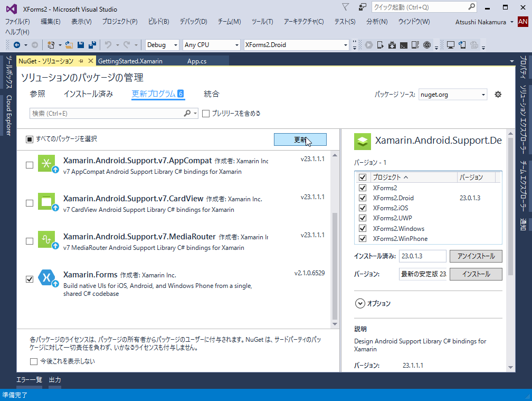The height and width of the screenshot is (401, 532).
Task: Click the Install button
Action: [x=476, y=274]
